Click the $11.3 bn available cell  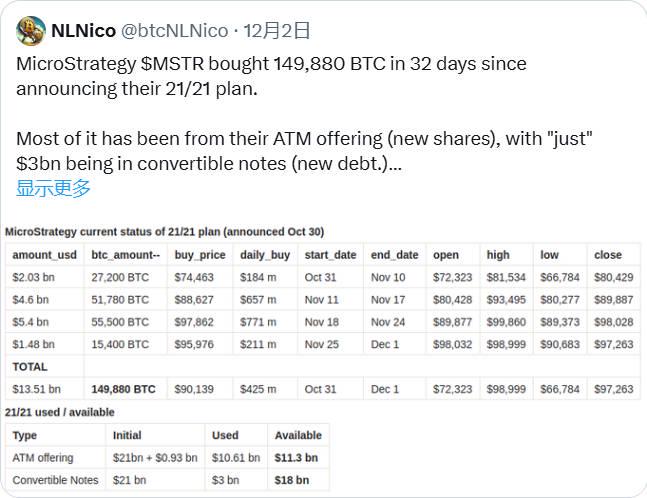click(296, 458)
